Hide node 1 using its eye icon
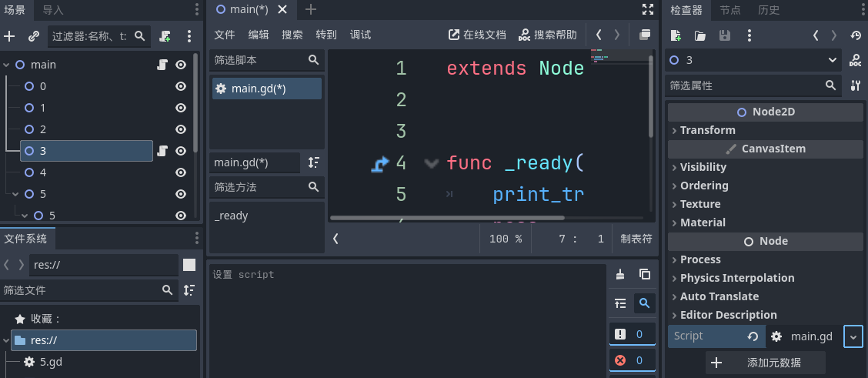Viewport: 868px width, 378px height. (181, 108)
